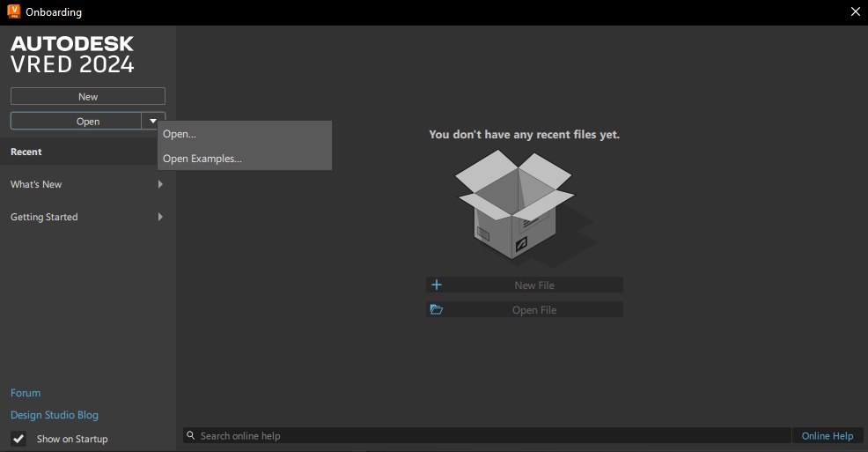This screenshot has width=868, height=452.
Task: Choose Open... from the dropdown menu
Action: (244, 134)
